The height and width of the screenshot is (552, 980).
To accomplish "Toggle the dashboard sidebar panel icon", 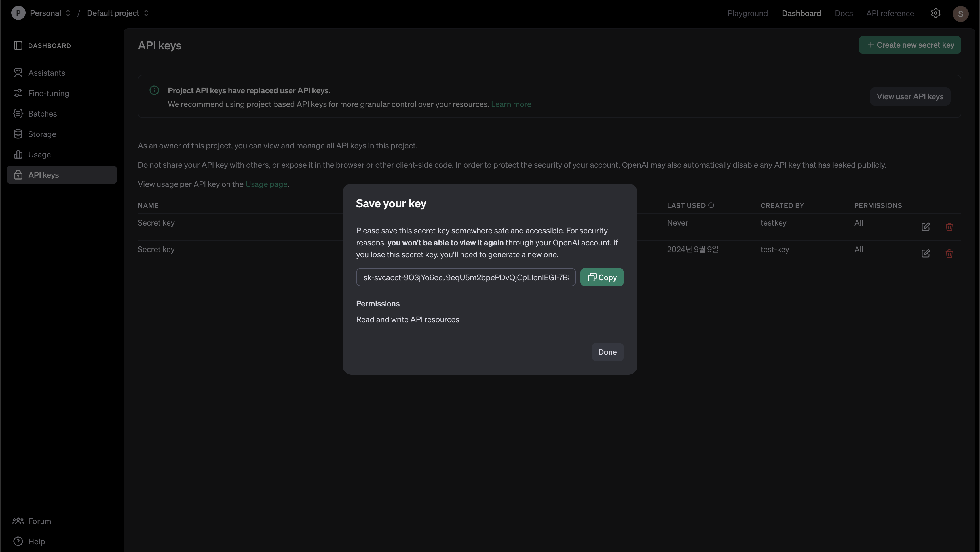I will coord(18,46).
